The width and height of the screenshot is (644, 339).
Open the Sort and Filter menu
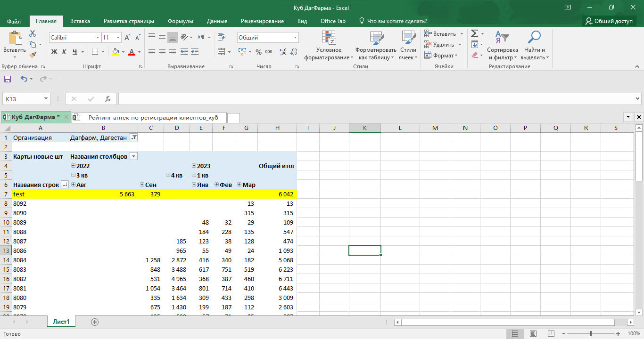pyautogui.click(x=502, y=38)
